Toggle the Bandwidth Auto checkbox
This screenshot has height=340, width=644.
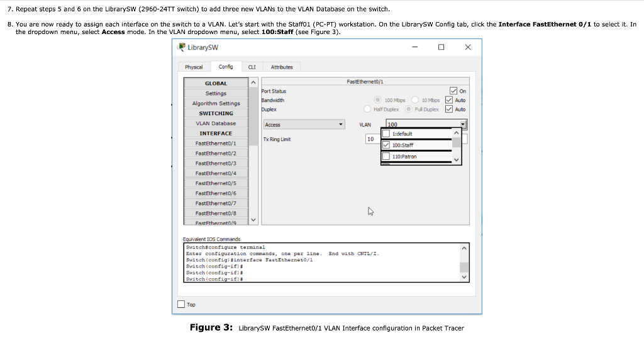[449, 100]
